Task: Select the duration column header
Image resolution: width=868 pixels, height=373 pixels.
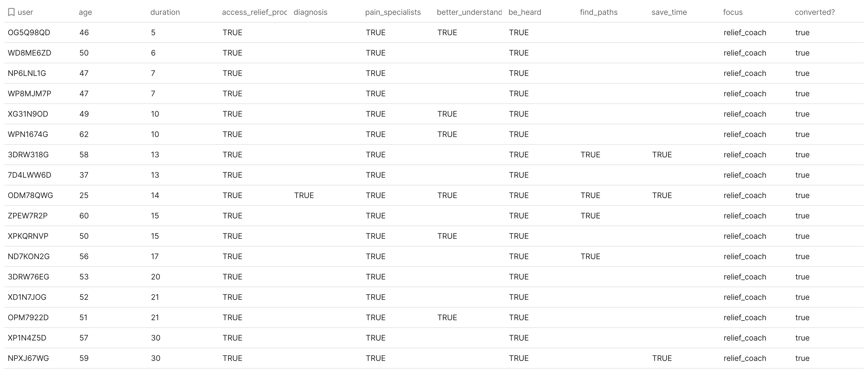Action: click(165, 12)
